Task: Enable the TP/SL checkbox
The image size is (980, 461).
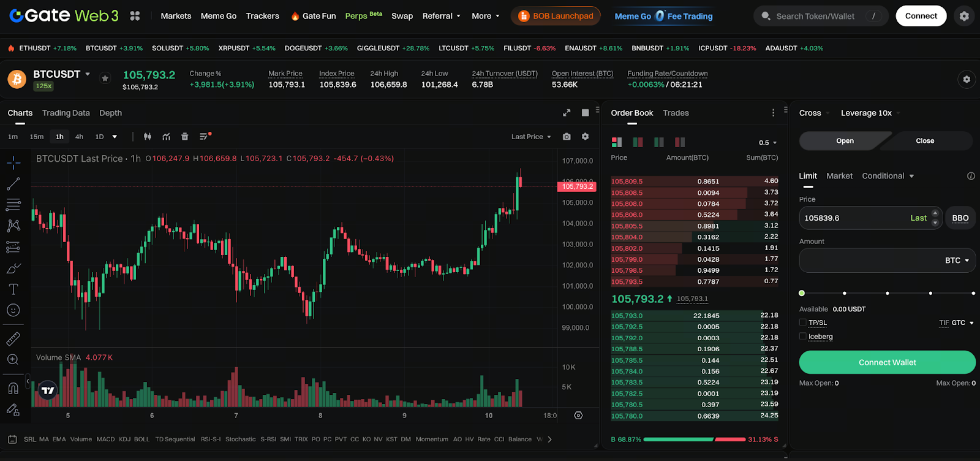Action: [x=802, y=322]
